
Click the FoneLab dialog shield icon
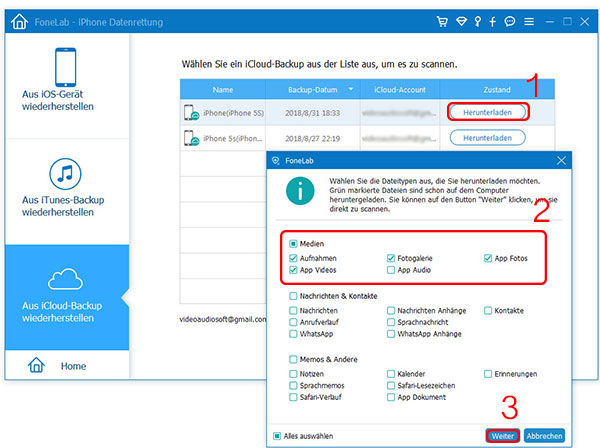pyautogui.click(x=276, y=161)
